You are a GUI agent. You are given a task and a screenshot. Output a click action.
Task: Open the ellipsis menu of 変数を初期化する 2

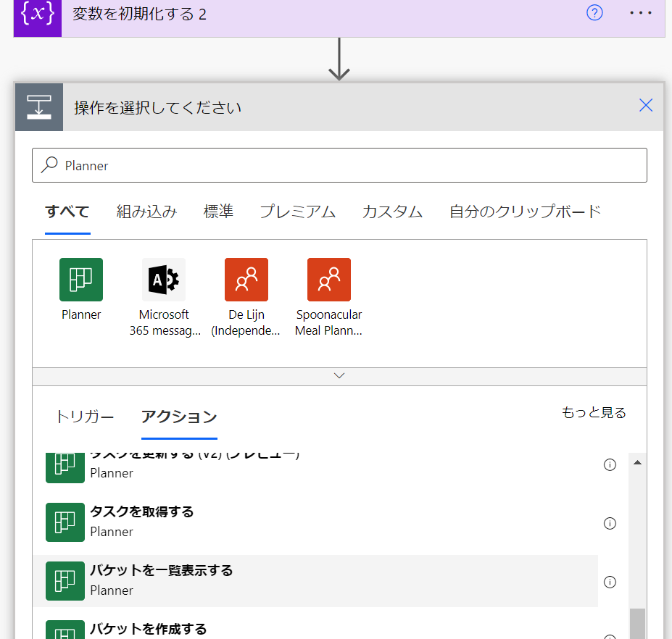tap(640, 13)
